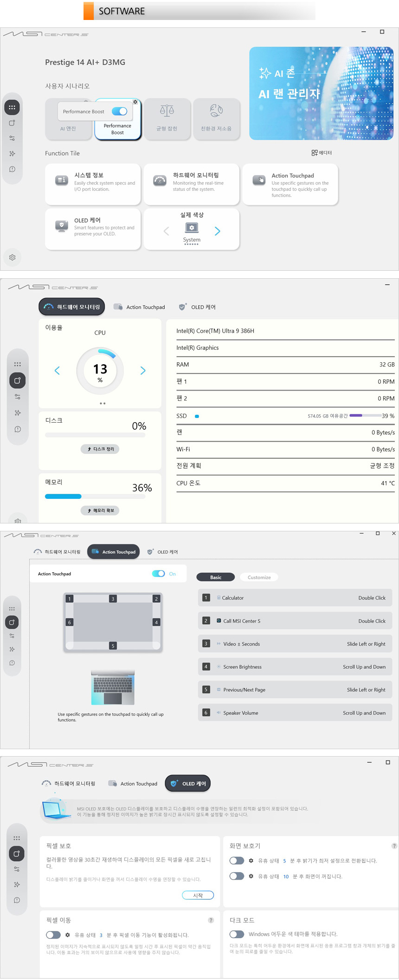Switch to the OLED 케어 tab in monitoring

pos(197,307)
